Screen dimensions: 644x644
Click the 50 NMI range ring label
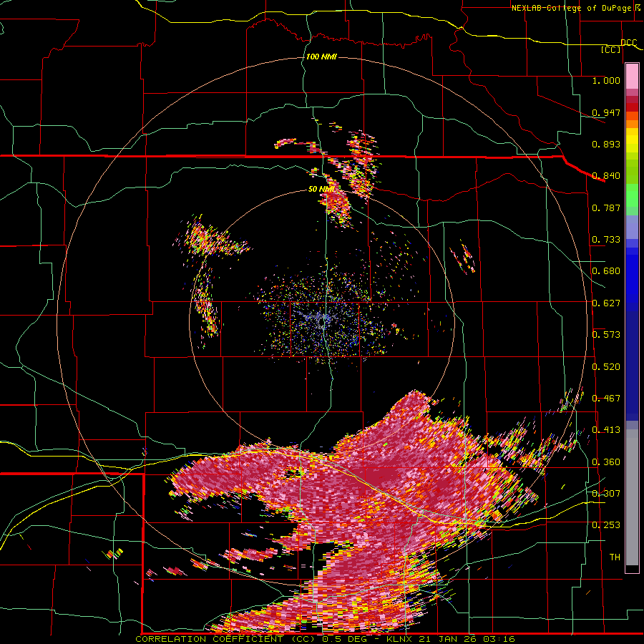click(321, 189)
